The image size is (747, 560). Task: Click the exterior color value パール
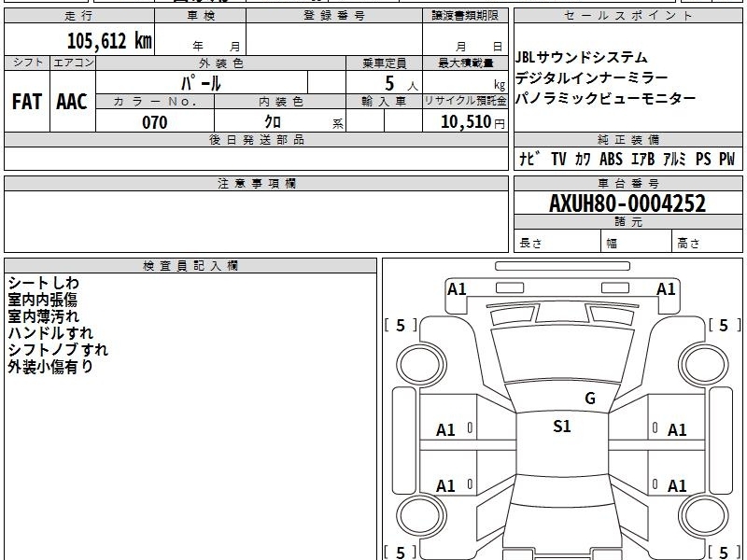click(x=201, y=83)
